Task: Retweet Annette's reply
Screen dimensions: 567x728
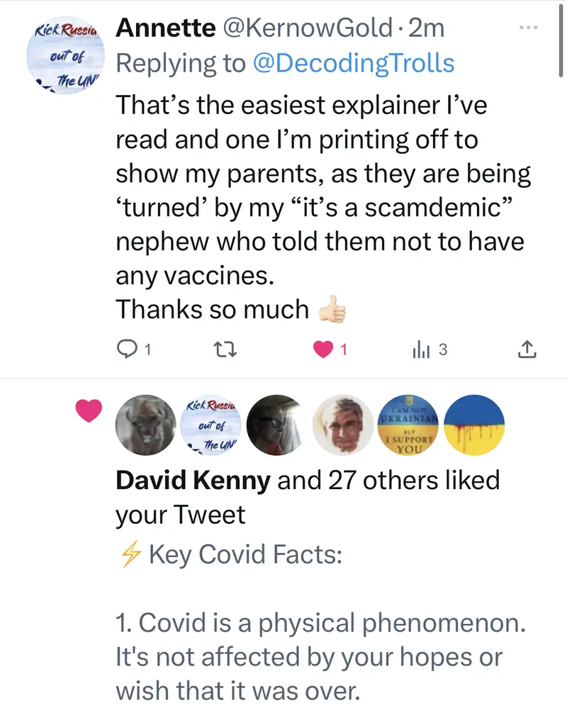Action: point(222,349)
